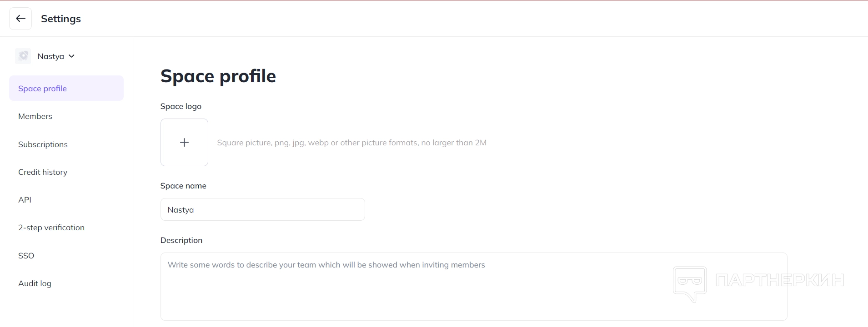868x327 pixels.
Task: Open 2-step verification settings
Action: click(51, 228)
